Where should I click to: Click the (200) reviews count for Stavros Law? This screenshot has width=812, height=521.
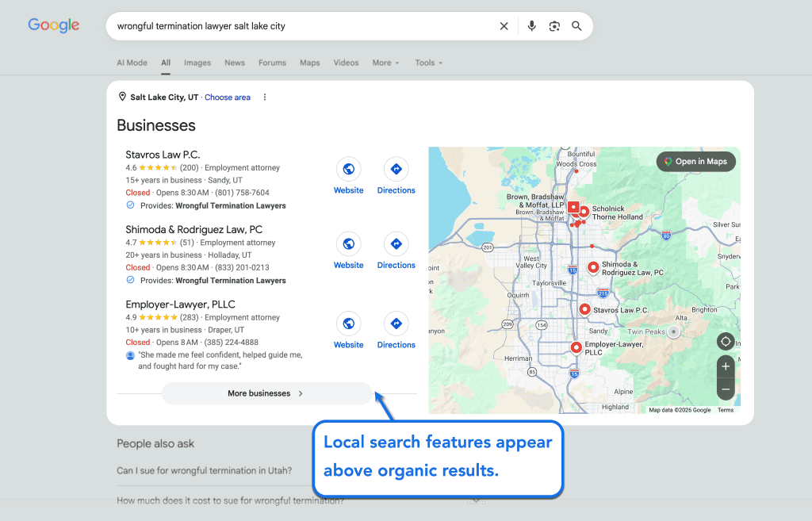click(x=189, y=168)
